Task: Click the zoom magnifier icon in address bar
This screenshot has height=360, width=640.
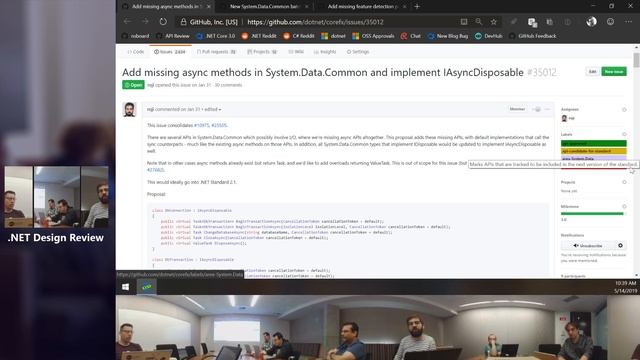Action: (x=478, y=22)
